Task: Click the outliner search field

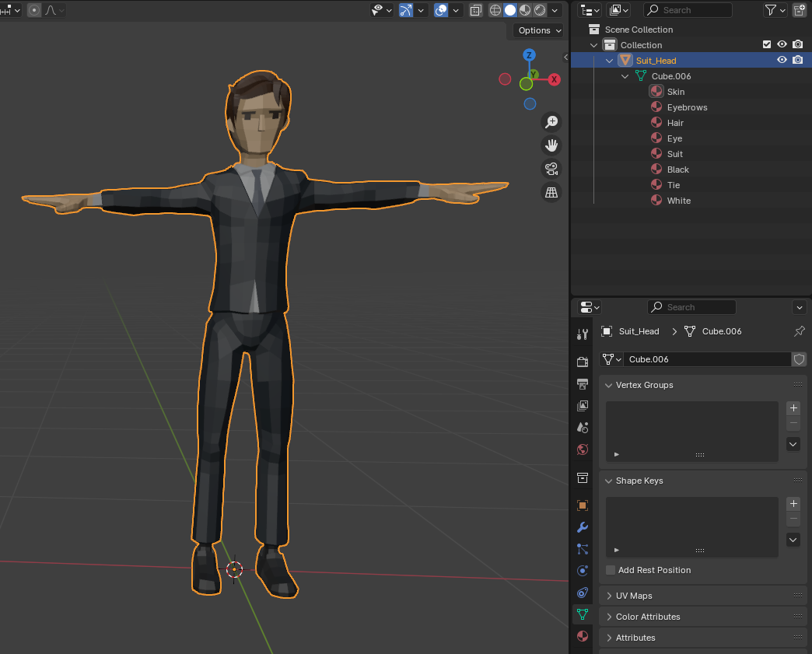Action: (688, 10)
